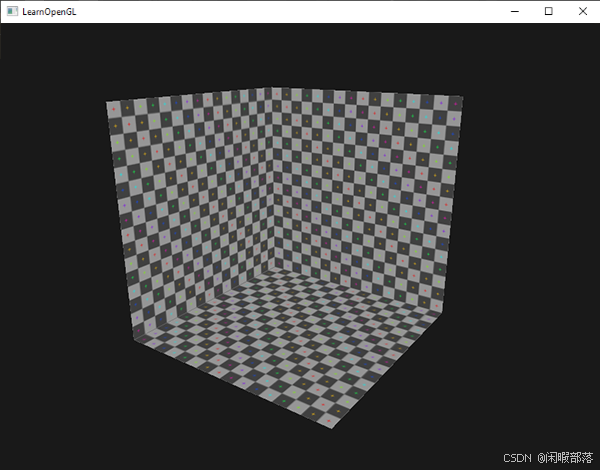Viewport: 600px width, 470px height.
Task: Close the LearnOpenGL window
Action: [x=582, y=11]
